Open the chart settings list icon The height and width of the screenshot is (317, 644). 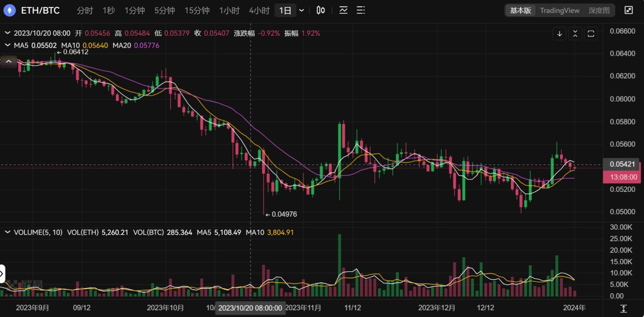pyautogui.click(x=361, y=10)
